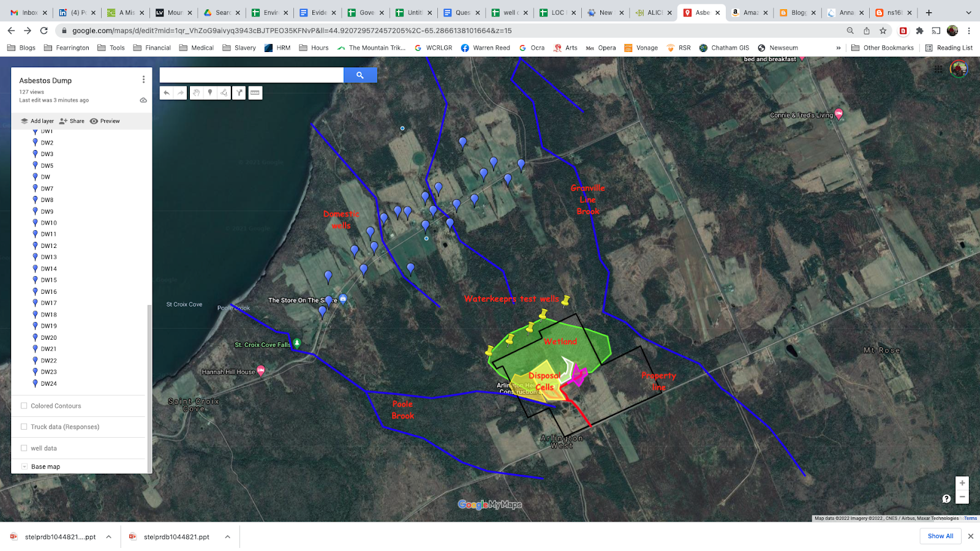Click Show All downloads
The height and width of the screenshot is (551, 980).
[x=940, y=536]
